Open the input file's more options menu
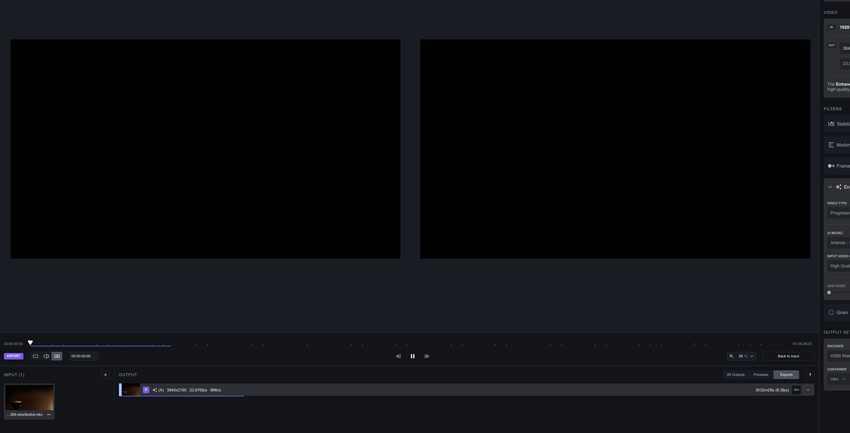This screenshot has height=433, width=850. pyautogui.click(x=49, y=414)
